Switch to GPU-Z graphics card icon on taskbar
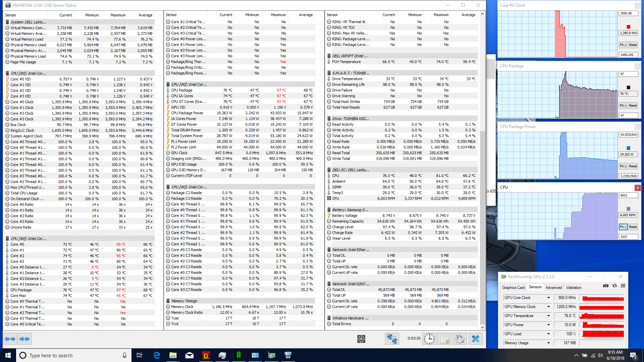This screenshot has width=644, height=362. [272, 355]
